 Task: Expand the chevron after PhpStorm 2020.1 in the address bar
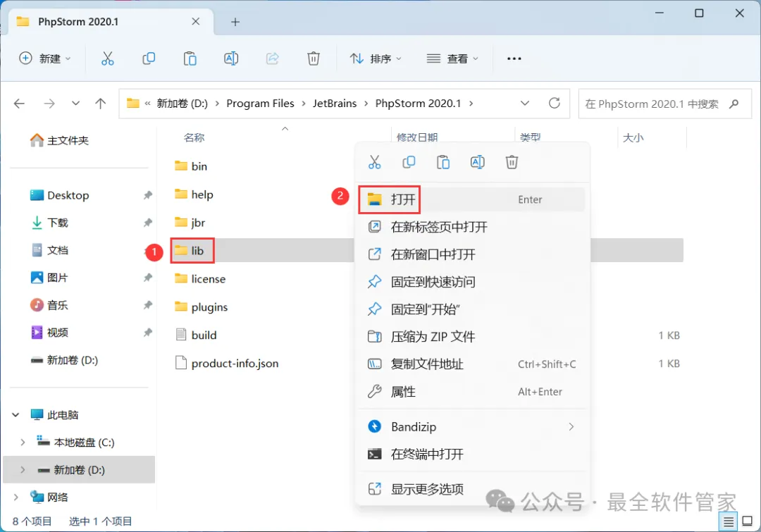click(471, 104)
